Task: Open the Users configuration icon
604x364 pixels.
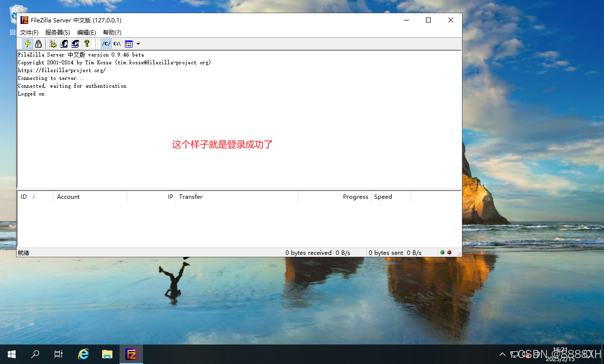Action: point(64,43)
